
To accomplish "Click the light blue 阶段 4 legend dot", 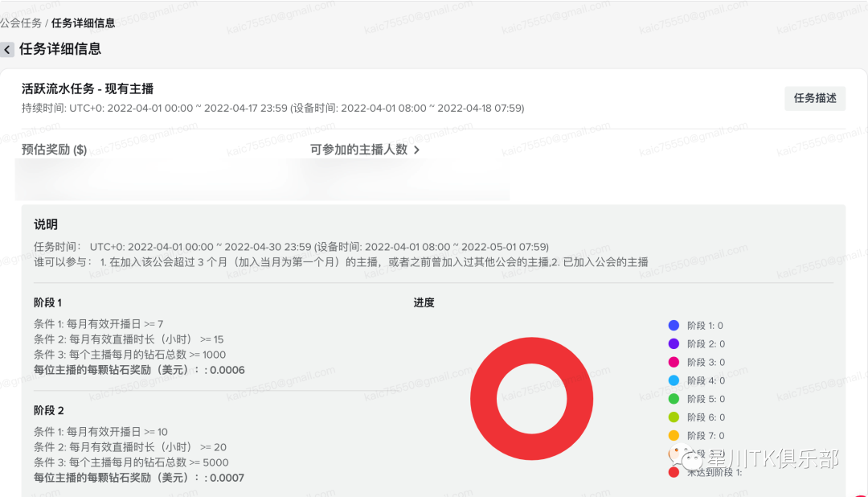I will [x=672, y=380].
